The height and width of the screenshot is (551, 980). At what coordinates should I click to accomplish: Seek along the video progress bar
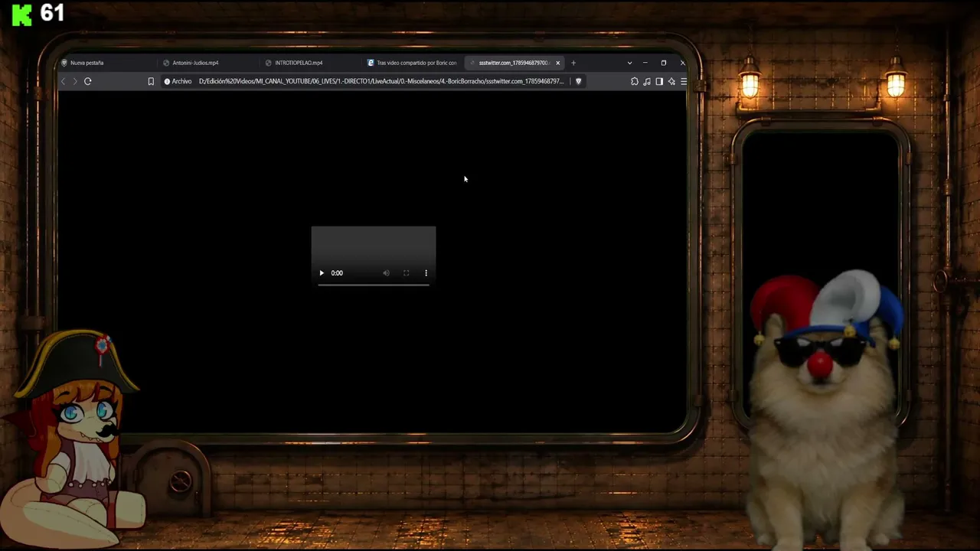pyautogui.click(x=374, y=285)
